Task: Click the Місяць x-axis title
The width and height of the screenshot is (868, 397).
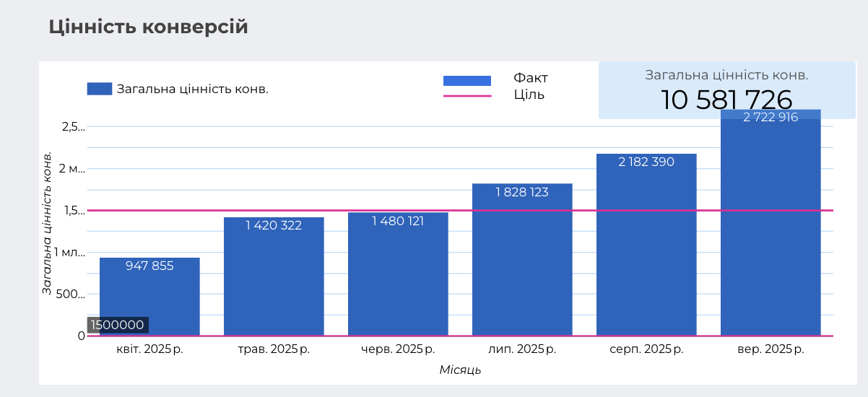Action: [460, 370]
